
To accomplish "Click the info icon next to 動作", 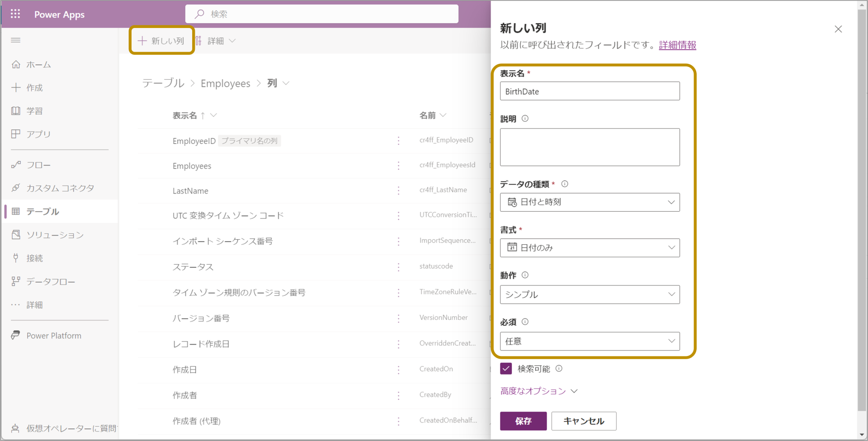I will 525,275.
